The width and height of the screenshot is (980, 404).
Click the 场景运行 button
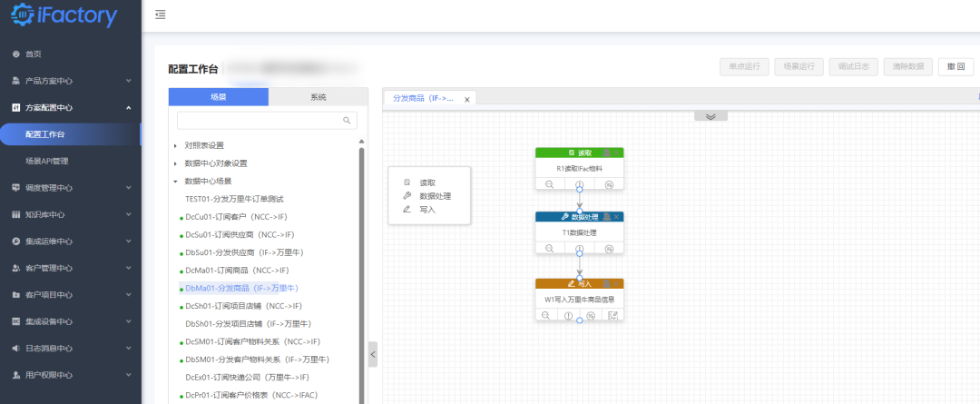(799, 66)
